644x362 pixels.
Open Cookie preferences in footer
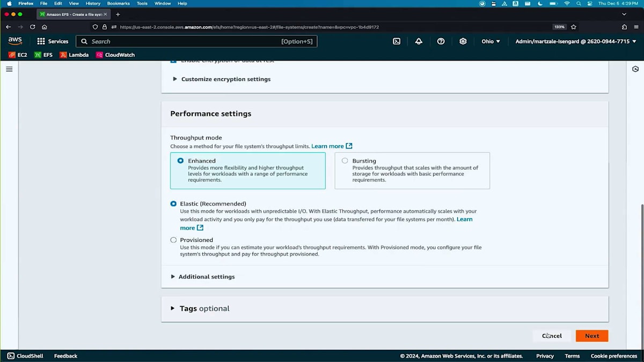click(614, 356)
